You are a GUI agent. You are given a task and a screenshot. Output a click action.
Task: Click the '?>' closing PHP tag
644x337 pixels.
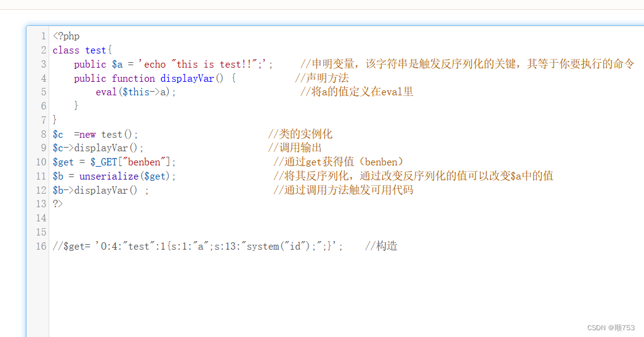click(57, 204)
